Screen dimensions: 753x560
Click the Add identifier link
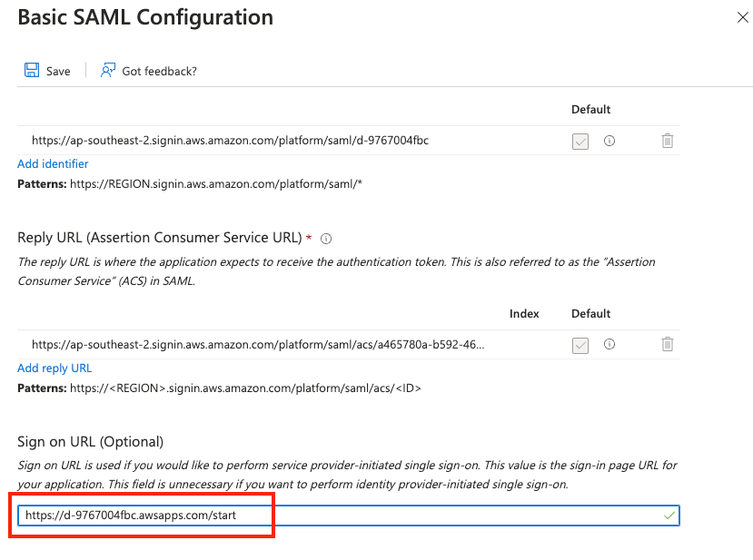click(x=53, y=164)
